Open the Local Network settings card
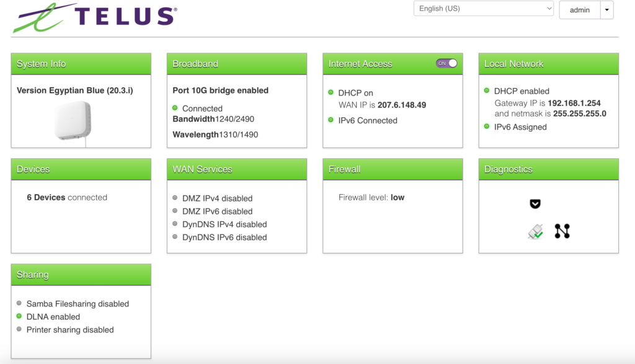635x364 pixels. (548, 64)
